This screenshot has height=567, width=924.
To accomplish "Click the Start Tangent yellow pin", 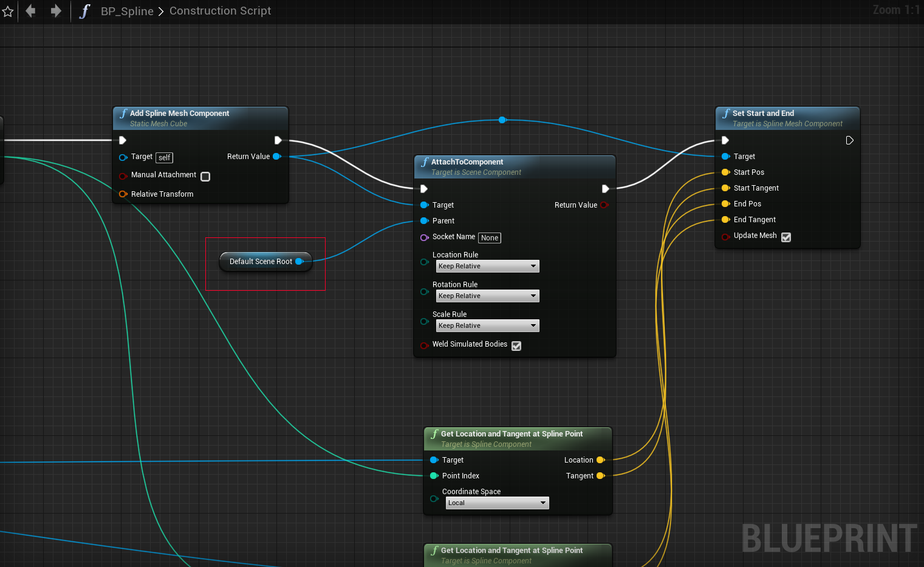I will (725, 188).
